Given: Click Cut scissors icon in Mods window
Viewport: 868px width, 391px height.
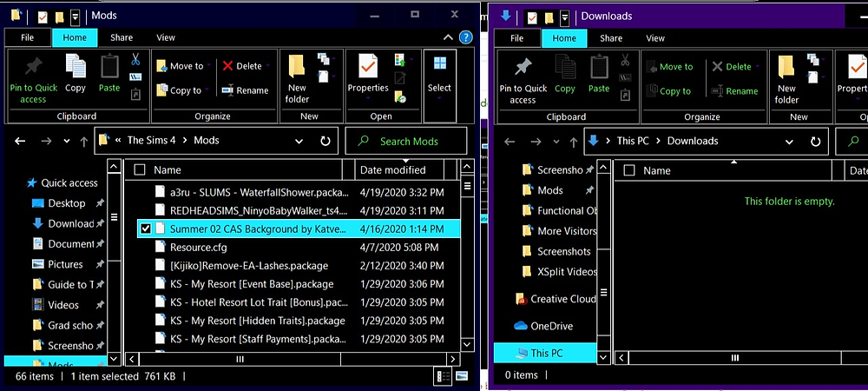Looking at the screenshot, I should click(x=135, y=59).
